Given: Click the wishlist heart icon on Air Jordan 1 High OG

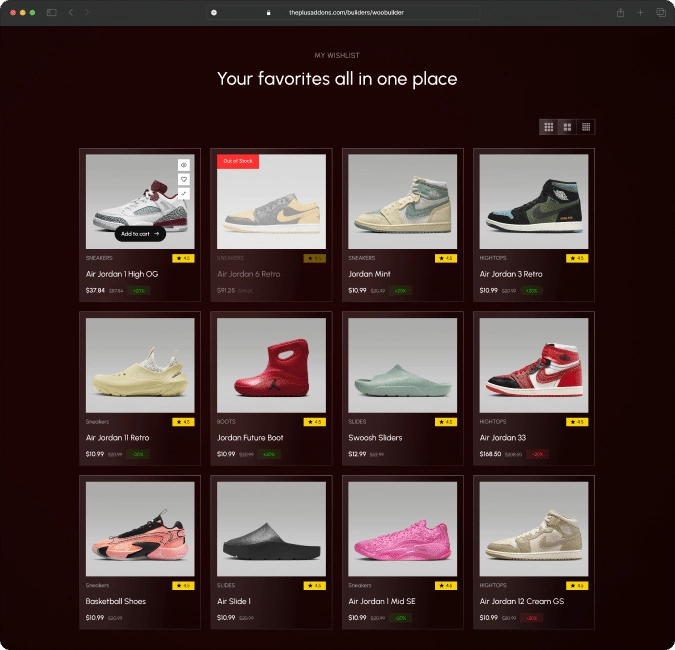Looking at the screenshot, I should pyautogui.click(x=184, y=179).
